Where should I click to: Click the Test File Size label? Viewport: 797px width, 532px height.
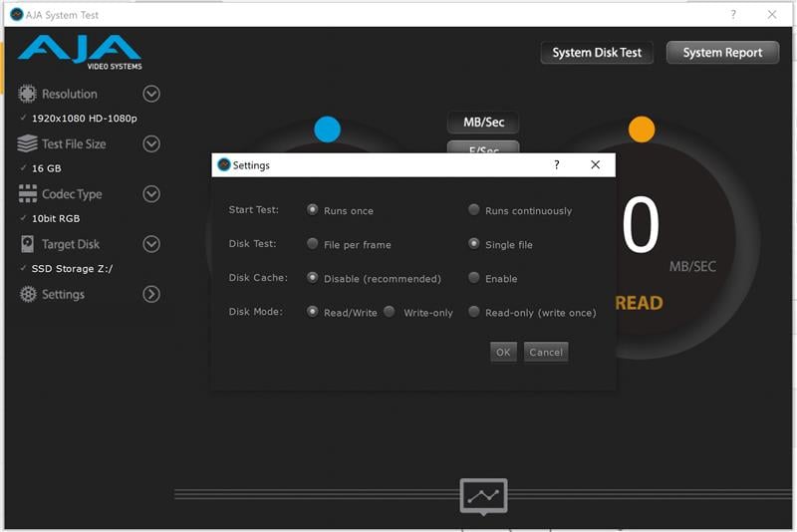[74, 144]
